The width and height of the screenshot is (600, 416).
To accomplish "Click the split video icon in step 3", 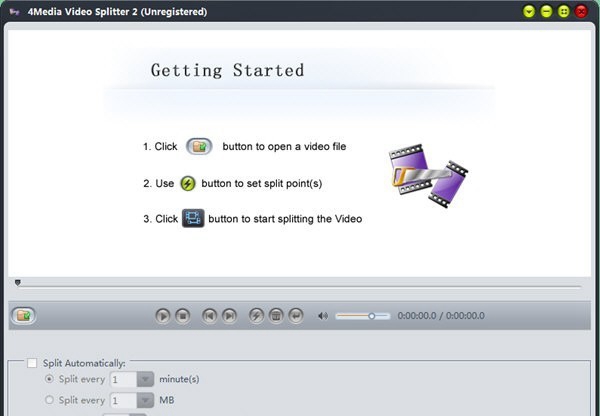I will [193, 218].
